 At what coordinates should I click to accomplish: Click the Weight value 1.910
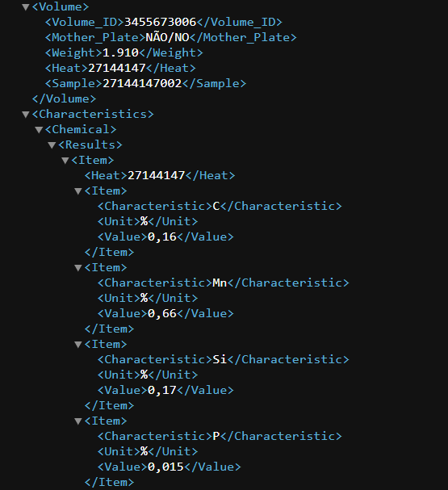click(x=120, y=52)
